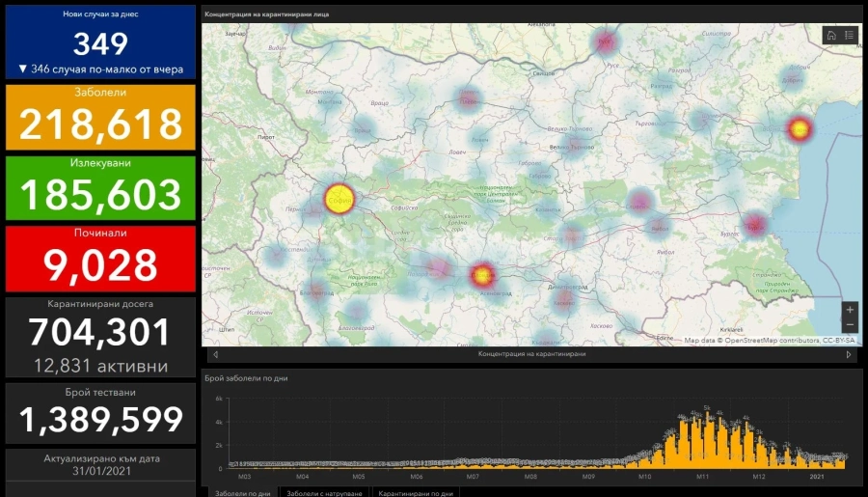Click the 'Концентрация на карантинирани лица' panel title
Viewport: 868px width, 497px height.
[x=267, y=14]
